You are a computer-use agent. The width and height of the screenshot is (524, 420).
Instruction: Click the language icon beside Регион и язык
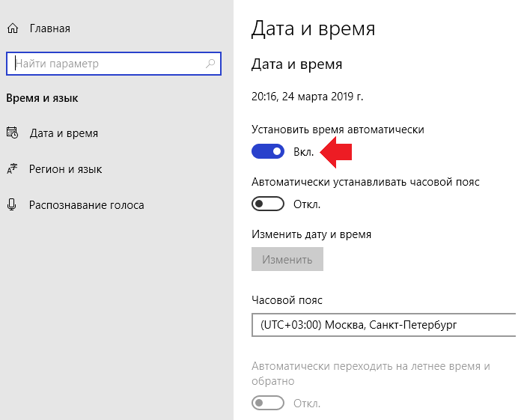point(13,168)
